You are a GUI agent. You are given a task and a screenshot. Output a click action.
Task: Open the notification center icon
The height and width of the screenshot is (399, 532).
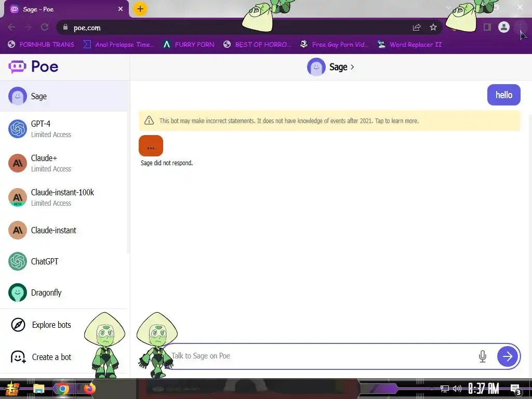coord(515,389)
